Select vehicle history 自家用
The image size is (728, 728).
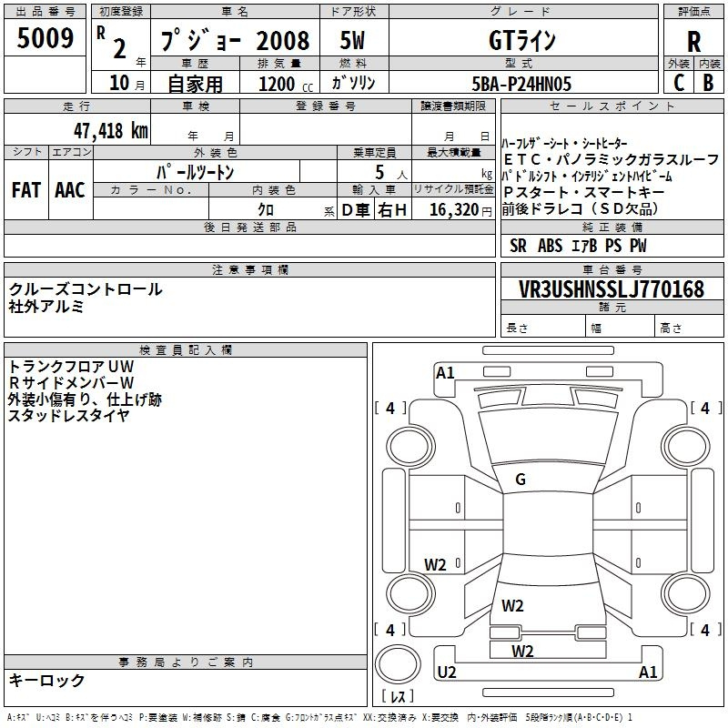tap(195, 84)
